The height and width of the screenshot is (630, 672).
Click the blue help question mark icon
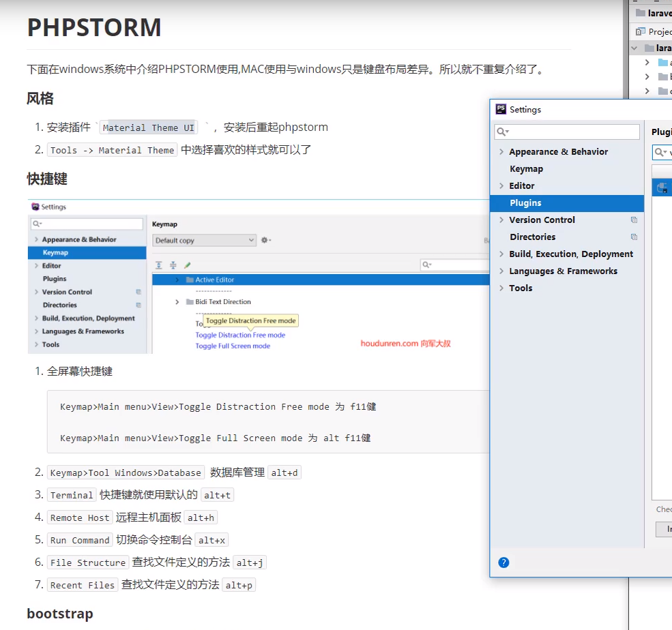point(503,562)
